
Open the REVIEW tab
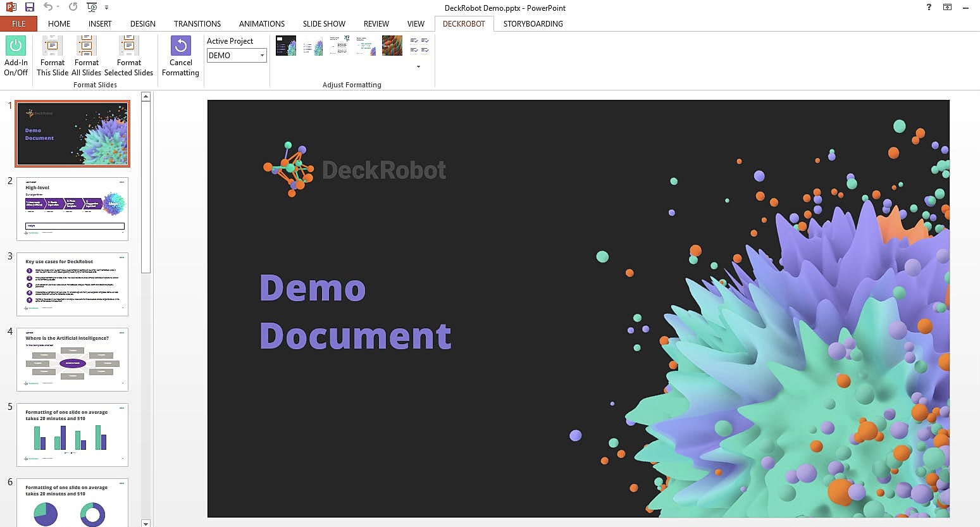coord(376,24)
